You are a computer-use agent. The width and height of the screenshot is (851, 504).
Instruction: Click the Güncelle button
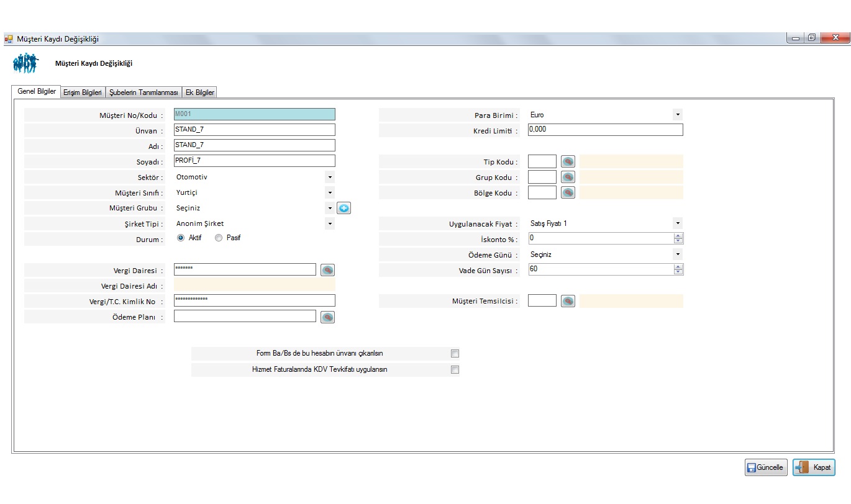click(x=767, y=467)
